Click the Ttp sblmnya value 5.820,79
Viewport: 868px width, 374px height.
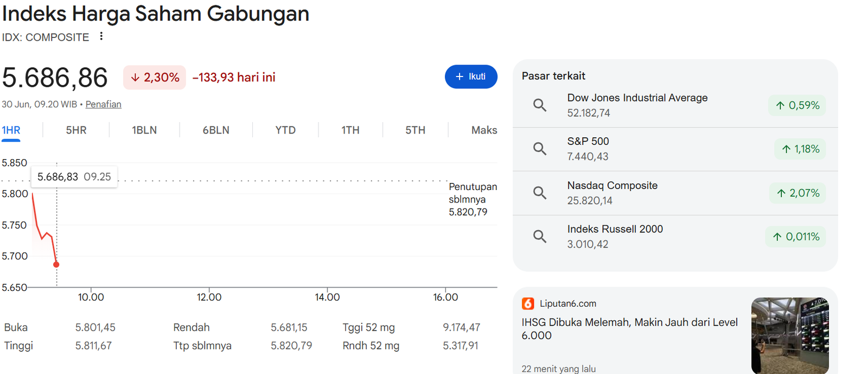click(x=291, y=346)
